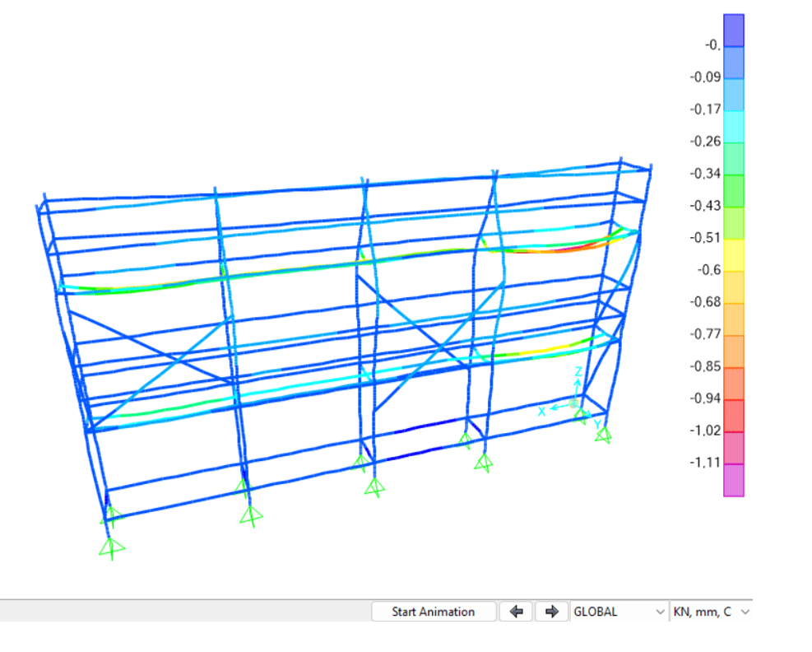Click the left arrow previous-step button
Image resolution: width=812 pixels, height=652 pixels.
(517, 612)
